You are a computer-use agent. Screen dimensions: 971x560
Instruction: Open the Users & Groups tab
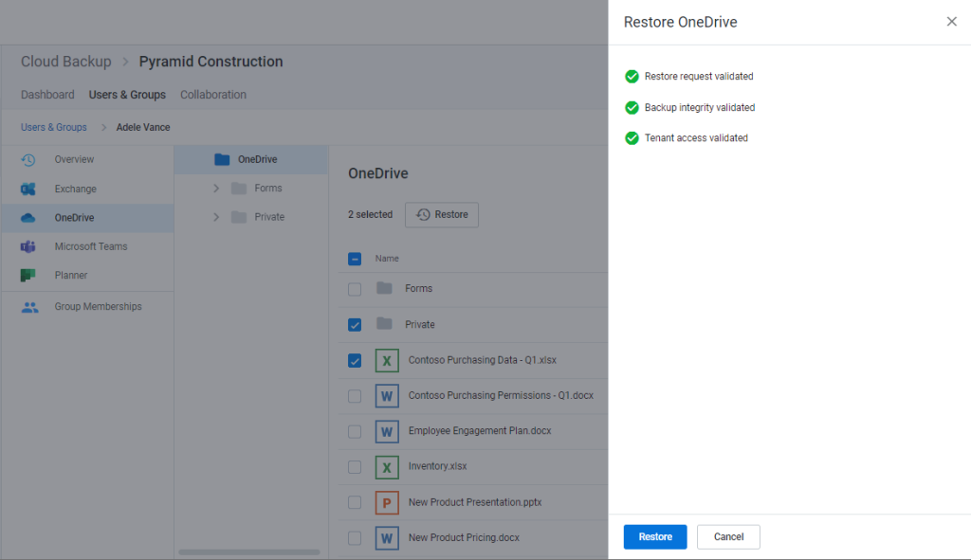coord(128,95)
